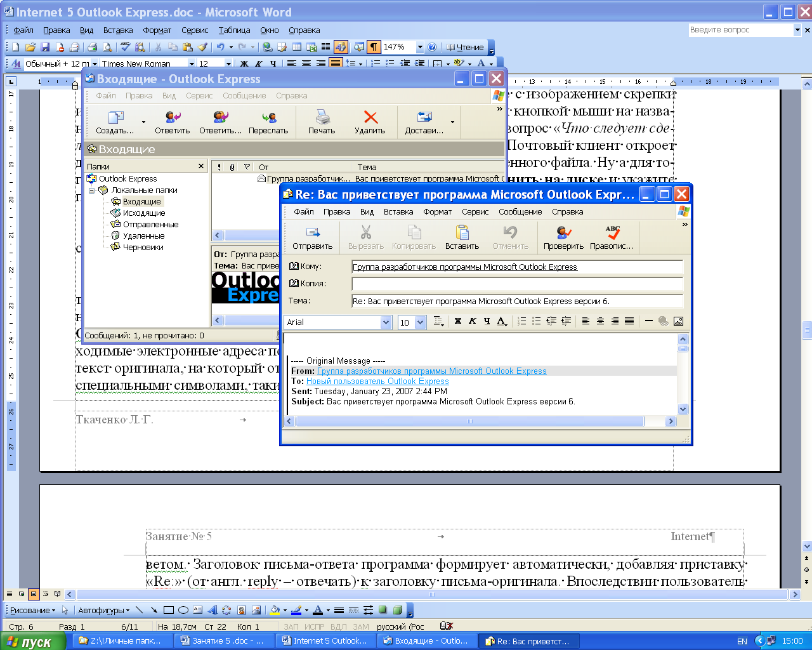Insert a picture in the reply message toolbar
This screenshot has width=812, height=650.
(678, 321)
